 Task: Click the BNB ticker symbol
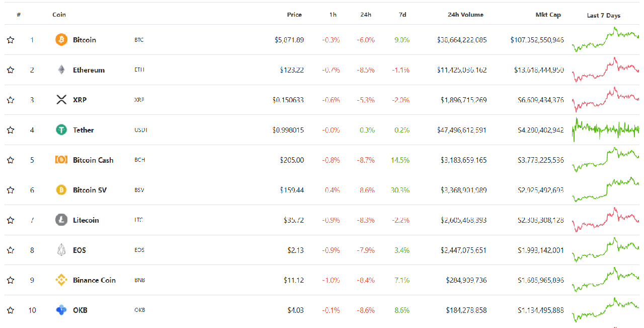point(139,280)
